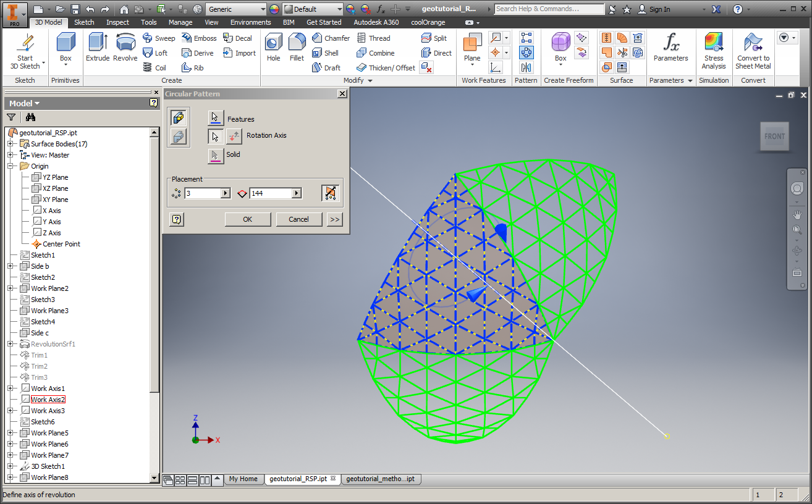Select the Coil tool
Image resolution: width=812 pixels, height=504 pixels.
pos(155,68)
